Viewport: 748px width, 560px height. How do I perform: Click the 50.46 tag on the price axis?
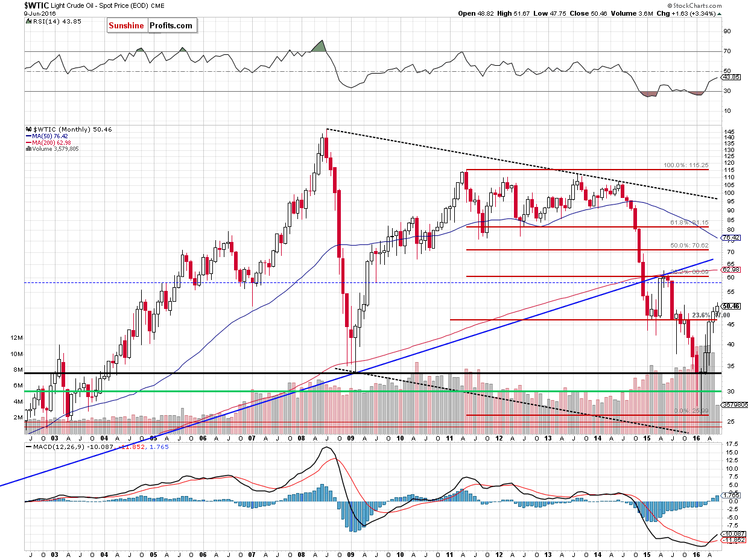pyautogui.click(x=732, y=306)
